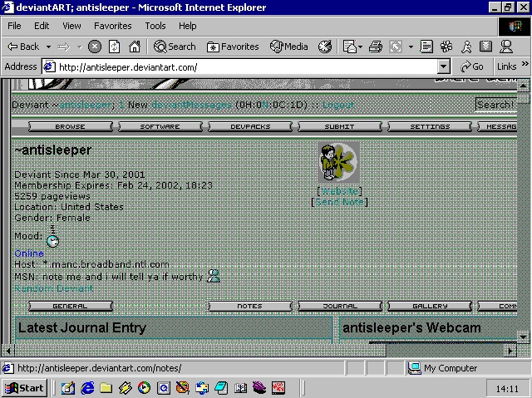Click the SOFTWARE navigation button
Screen dimensions: 532x398
(x=160, y=126)
